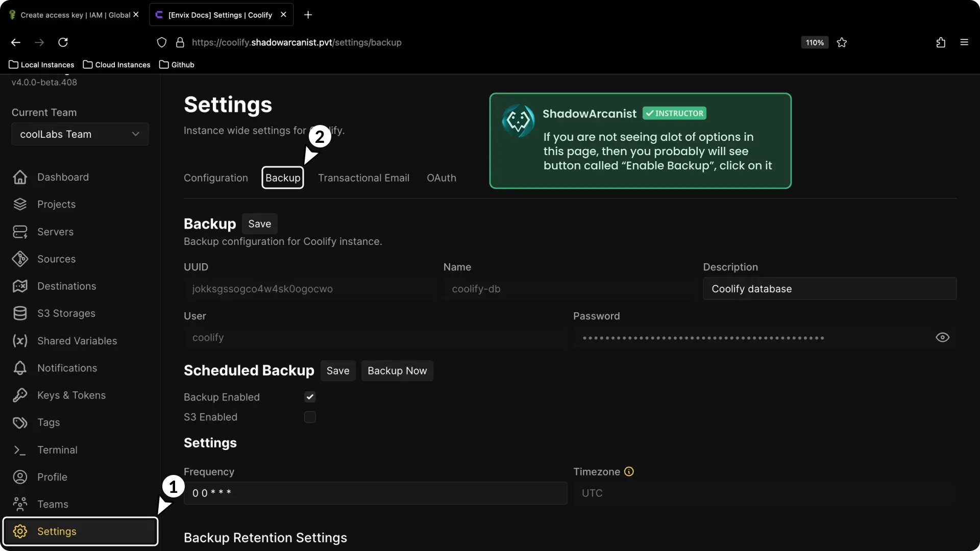Open S3 Storages from the sidebar
This screenshot has width=980, height=551.
(66, 313)
